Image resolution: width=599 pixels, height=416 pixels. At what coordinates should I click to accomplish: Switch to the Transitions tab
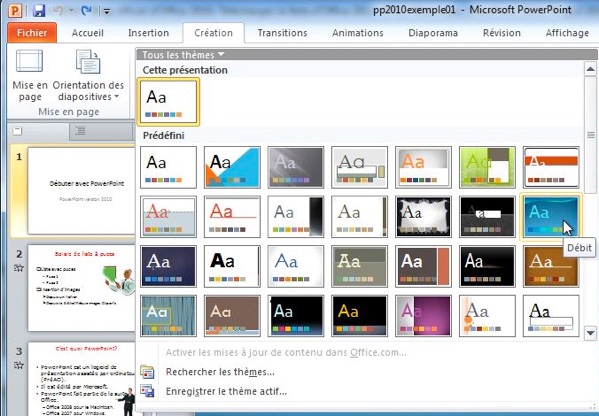[282, 33]
